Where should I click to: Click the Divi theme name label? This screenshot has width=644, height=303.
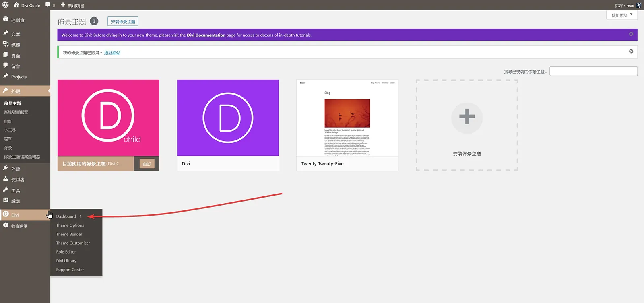click(186, 164)
